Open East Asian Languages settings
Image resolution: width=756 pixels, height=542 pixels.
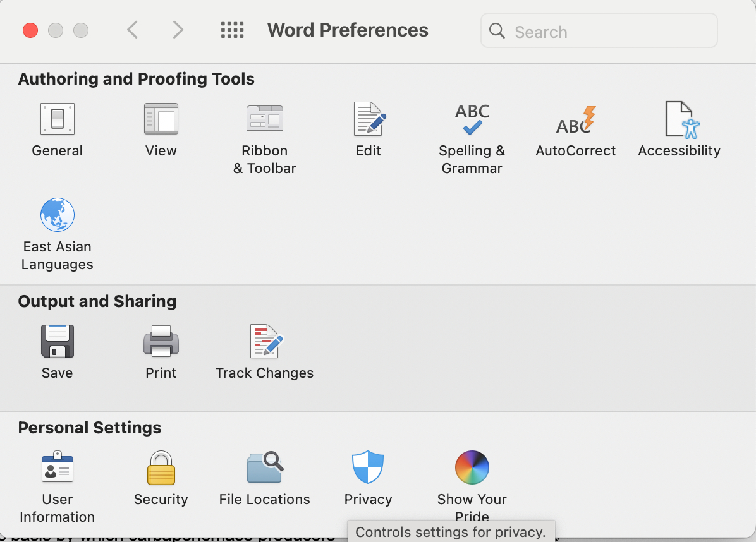pos(58,215)
